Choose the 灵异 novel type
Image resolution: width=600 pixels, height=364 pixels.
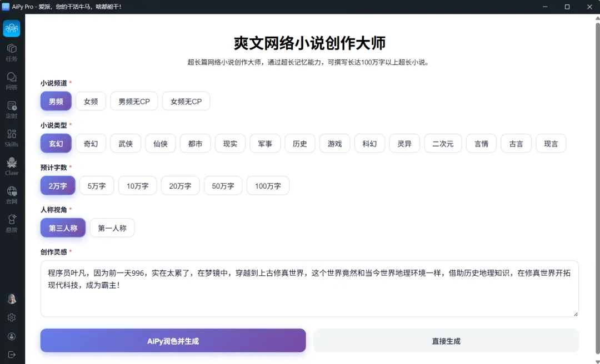coord(404,144)
